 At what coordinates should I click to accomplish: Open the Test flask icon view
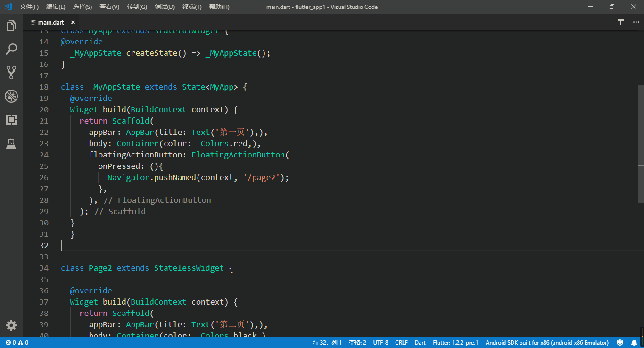[x=11, y=143]
